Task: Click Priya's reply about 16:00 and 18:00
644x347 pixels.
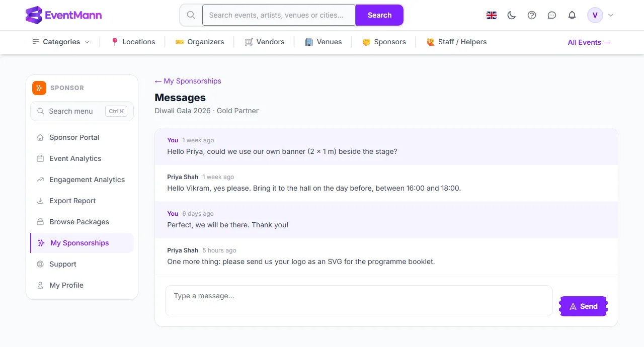Action: tap(314, 188)
